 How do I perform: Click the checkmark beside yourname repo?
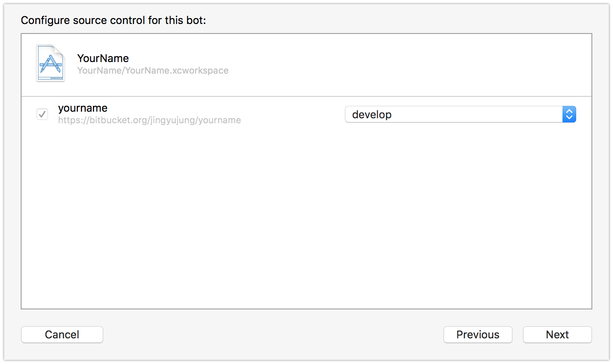coord(42,114)
